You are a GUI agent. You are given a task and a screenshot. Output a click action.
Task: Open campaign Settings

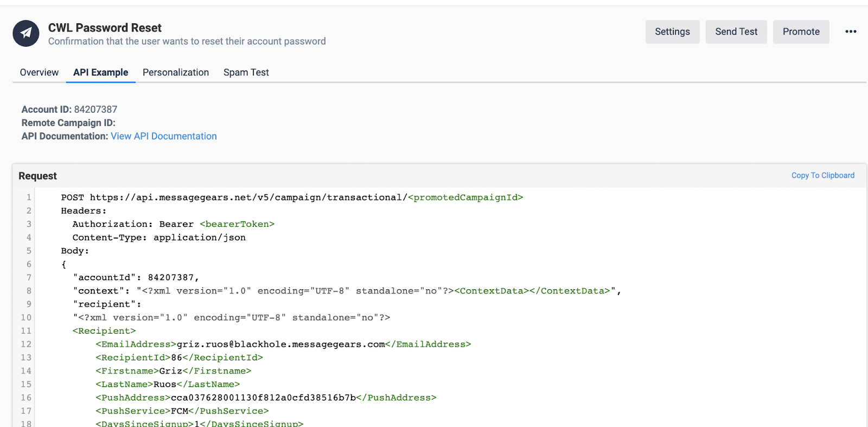(x=672, y=31)
